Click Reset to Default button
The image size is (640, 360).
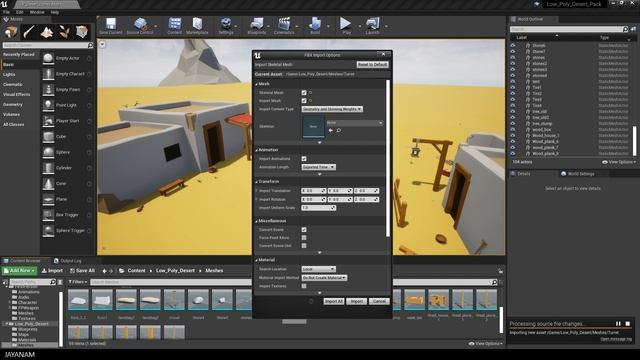tap(372, 64)
